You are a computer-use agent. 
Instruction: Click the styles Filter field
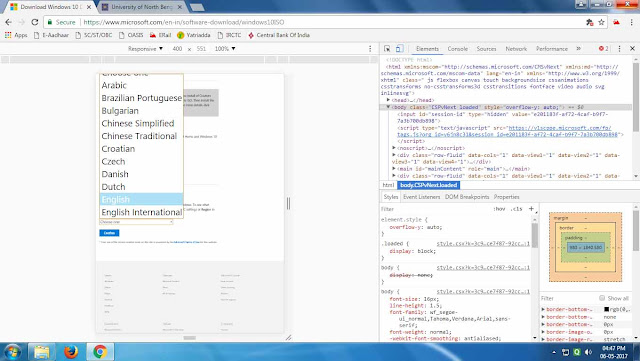pyautogui.click(x=435, y=209)
